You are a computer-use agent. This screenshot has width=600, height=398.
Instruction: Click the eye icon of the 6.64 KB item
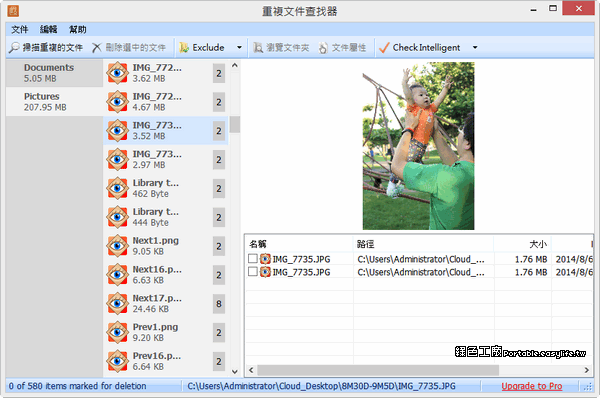[117, 361]
